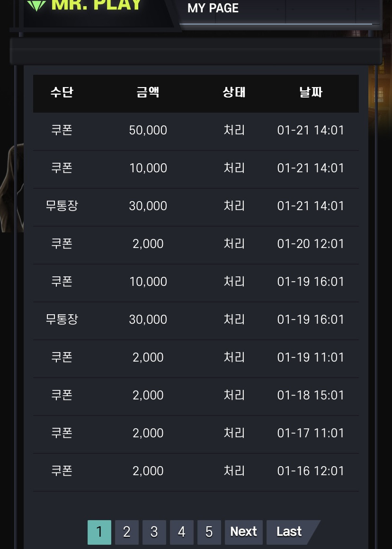Select the row dated 01-16 12:01

point(196,471)
